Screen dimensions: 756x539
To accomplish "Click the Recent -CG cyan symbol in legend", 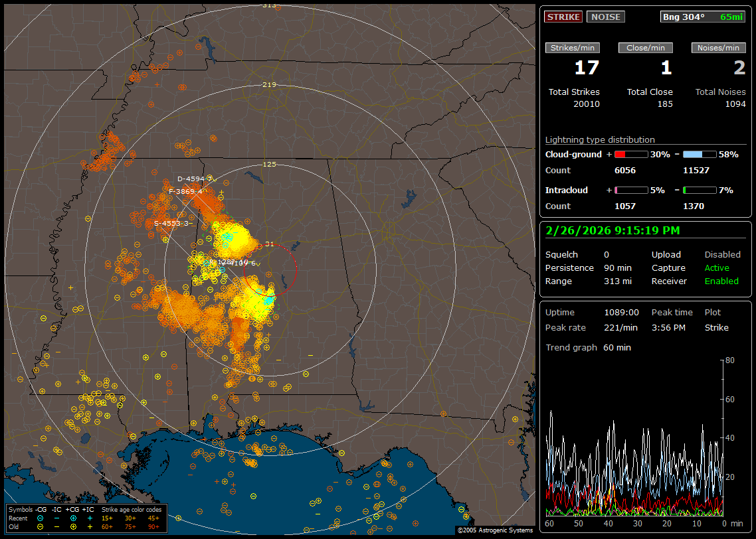I will pyautogui.click(x=41, y=518).
